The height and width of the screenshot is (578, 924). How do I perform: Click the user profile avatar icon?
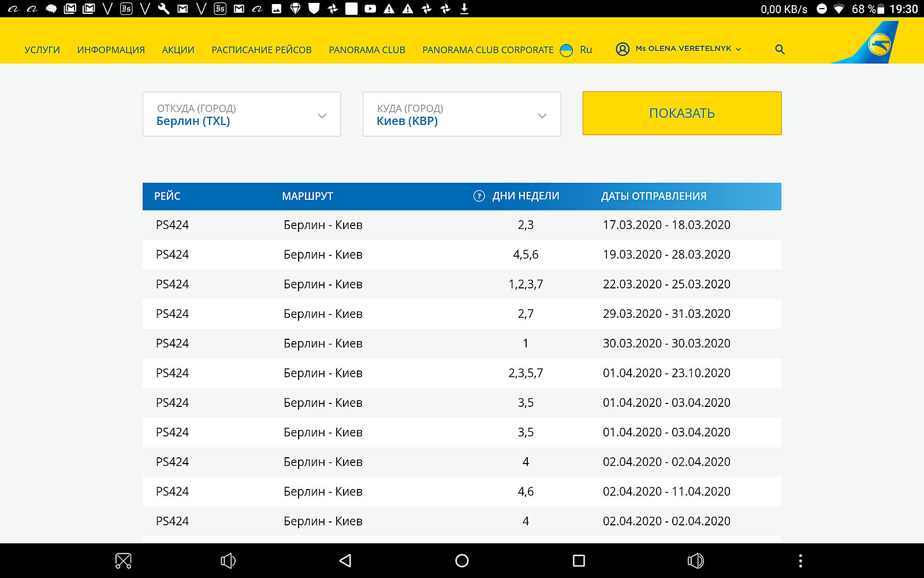coord(622,49)
